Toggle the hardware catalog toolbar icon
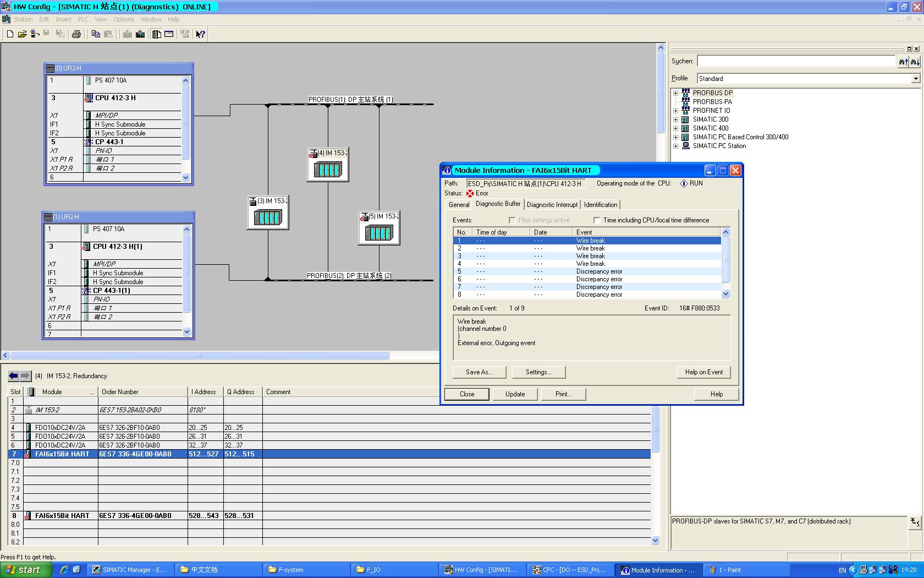924x578 pixels. (157, 34)
